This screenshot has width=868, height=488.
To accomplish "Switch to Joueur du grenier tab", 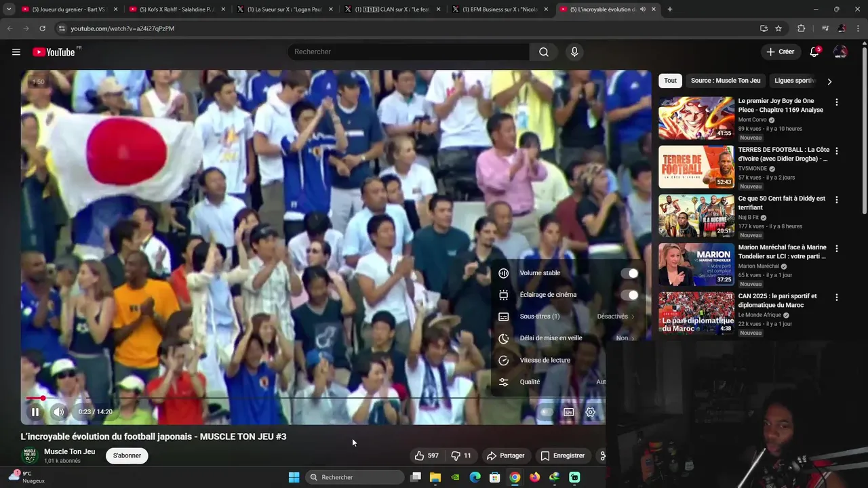I will (69, 9).
